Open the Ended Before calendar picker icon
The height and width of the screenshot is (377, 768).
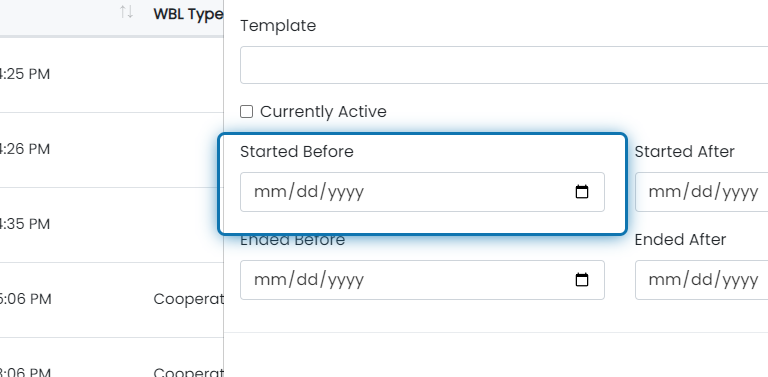click(x=581, y=280)
